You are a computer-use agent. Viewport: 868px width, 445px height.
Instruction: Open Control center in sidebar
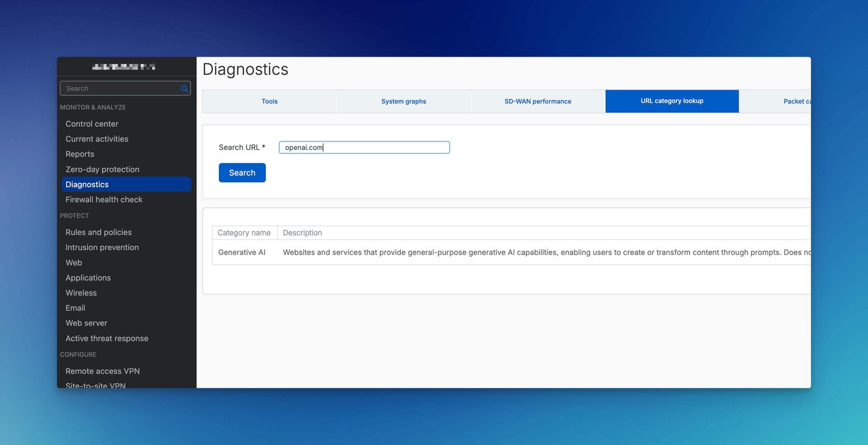(x=92, y=124)
